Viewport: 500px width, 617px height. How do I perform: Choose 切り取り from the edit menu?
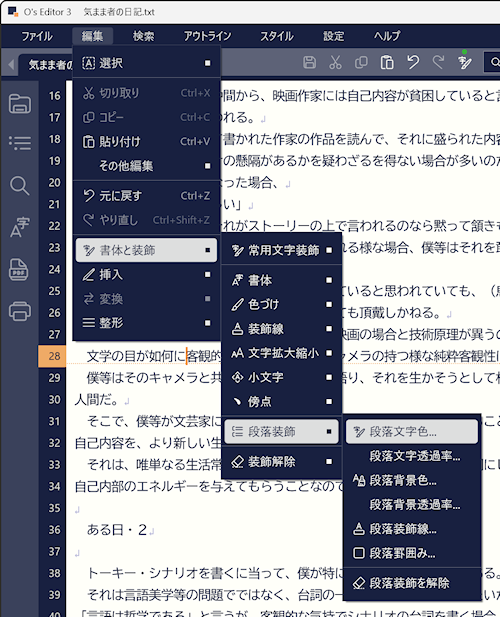[x=146, y=93]
